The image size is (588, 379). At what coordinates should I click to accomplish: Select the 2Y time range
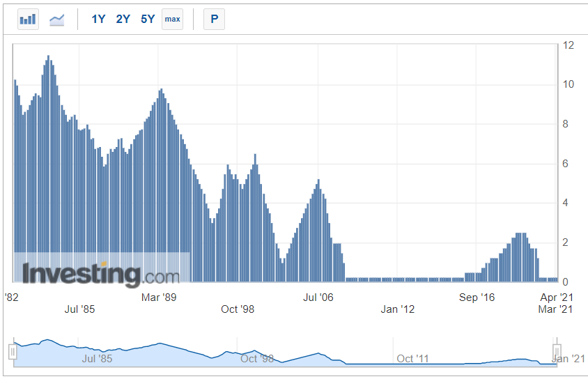click(x=123, y=19)
